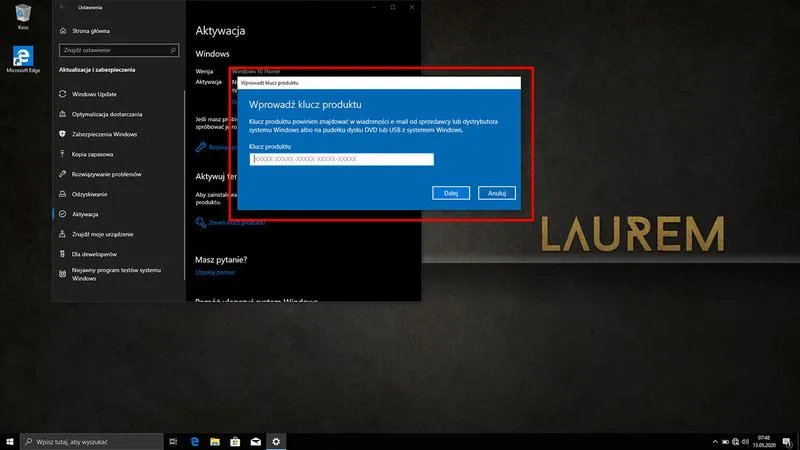Click the Aktywacja checkmark icon

click(62, 214)
